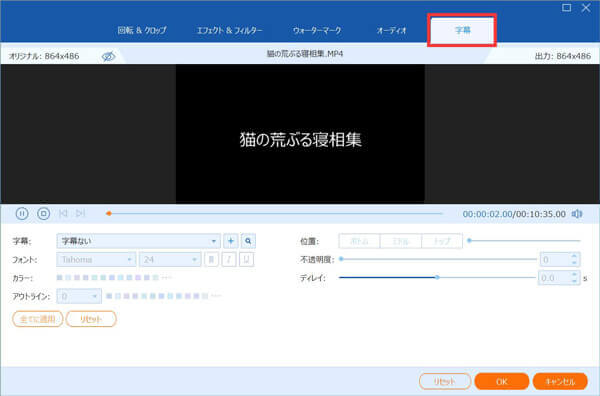
Task: Click the bottom リセット button
Action: [445, 381]
